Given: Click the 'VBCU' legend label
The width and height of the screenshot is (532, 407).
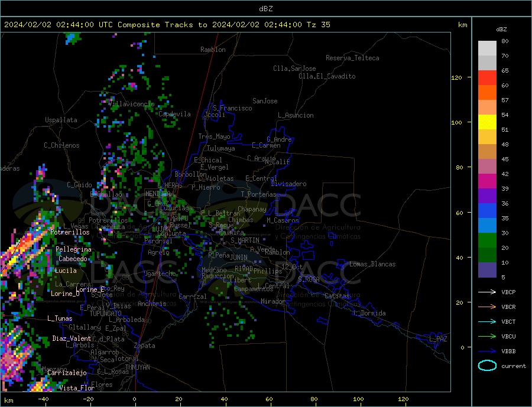Looking at the screenshot, I should coord(508,337).
